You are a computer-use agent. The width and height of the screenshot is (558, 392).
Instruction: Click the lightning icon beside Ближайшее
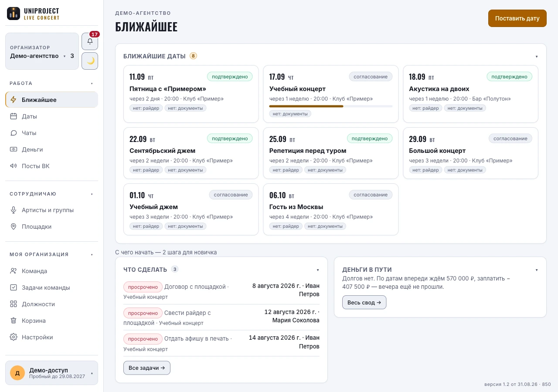click(x=14, y=100)
